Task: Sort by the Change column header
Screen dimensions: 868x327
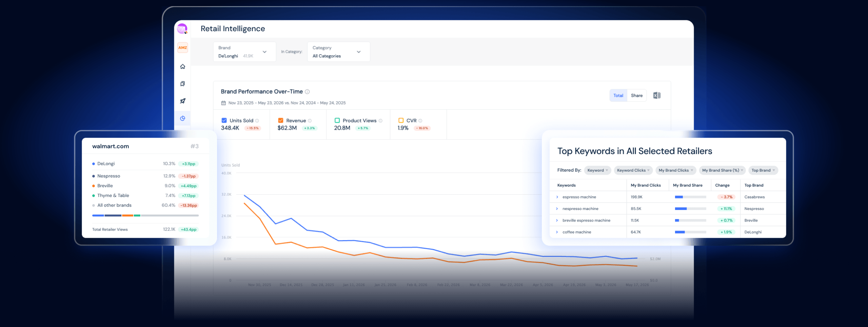Action: click(x=722, y=185)
